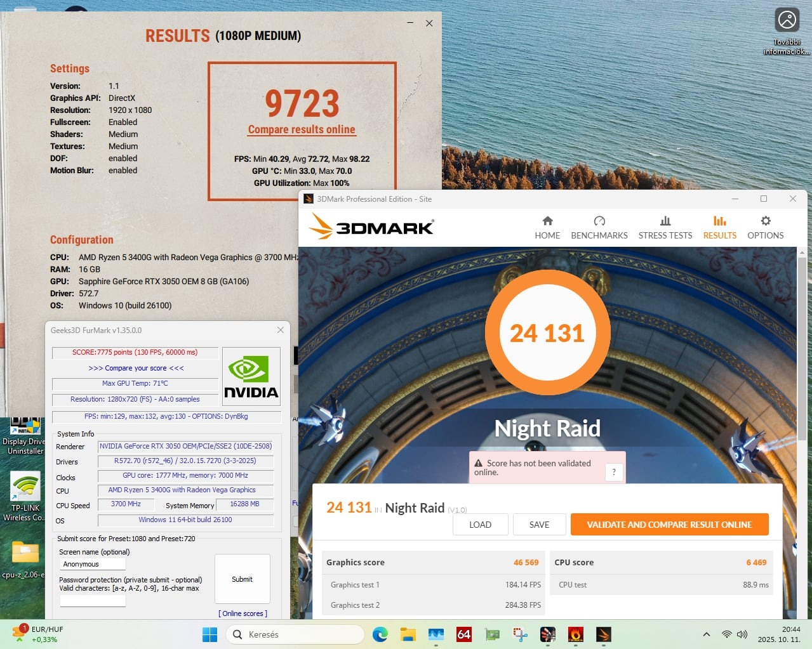Expand the system tray hidden icons chevron
This screenshot has width=812, height=649.
pyautogui.click(x=707, y=634)
